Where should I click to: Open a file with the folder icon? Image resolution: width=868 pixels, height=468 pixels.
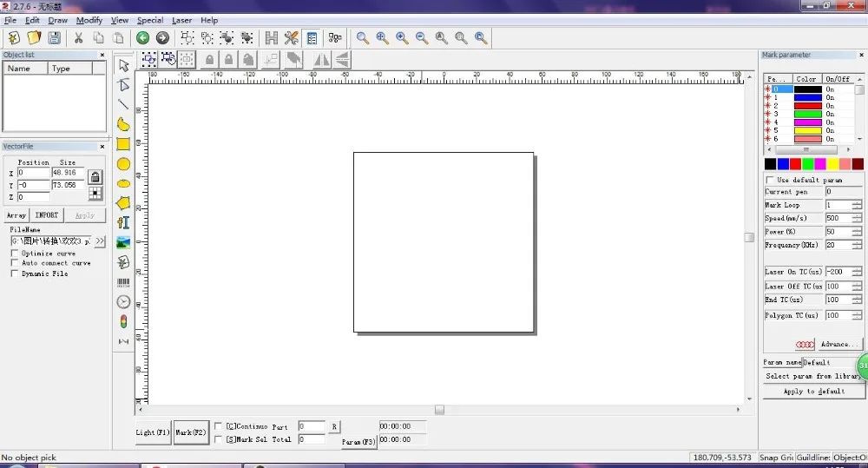tap(34, 37)
